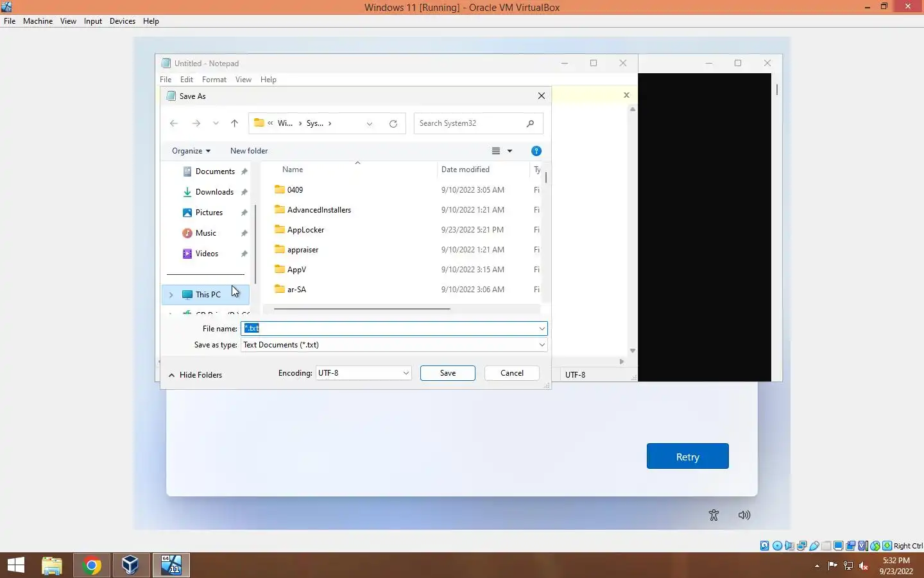Close the yellow notification bar in Notepad
924x578 pixels.
627,95
